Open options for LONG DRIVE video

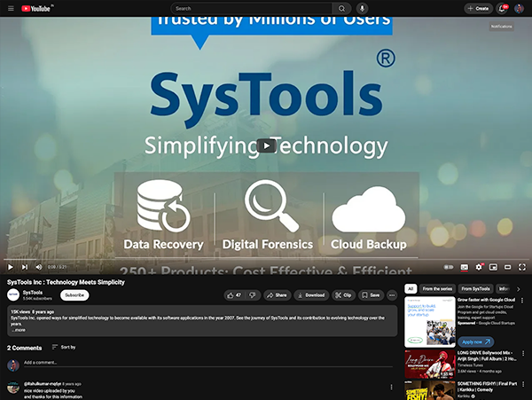click(523, 354)
